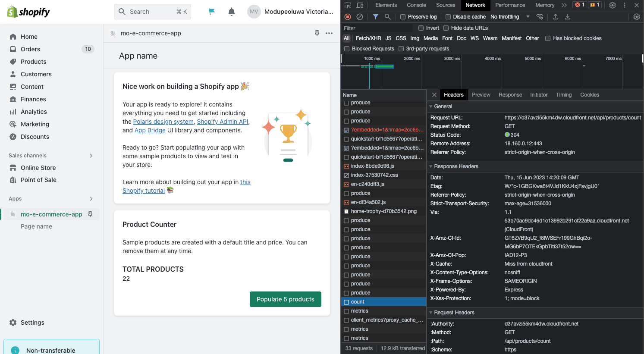Open the flag setup guide icon
644x354 pixels.
(211, 12)
